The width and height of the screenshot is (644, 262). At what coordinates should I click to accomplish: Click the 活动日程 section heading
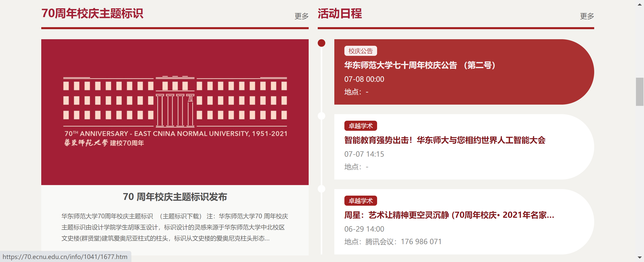coord(340,14)
